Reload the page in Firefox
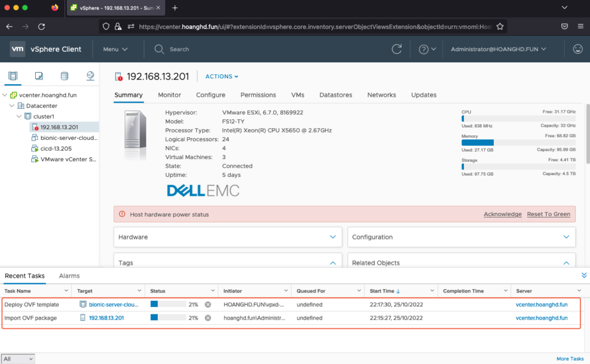This screenshot has width=590, height=364. pos(41,26)
